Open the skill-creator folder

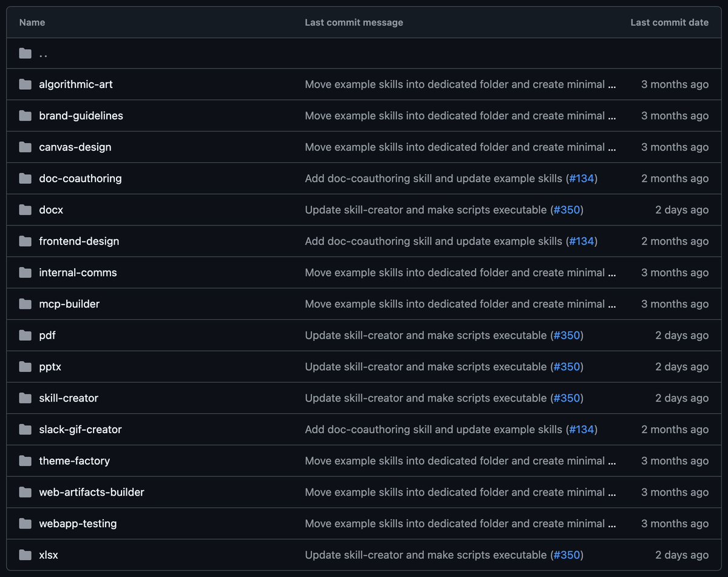click(69, 398)
